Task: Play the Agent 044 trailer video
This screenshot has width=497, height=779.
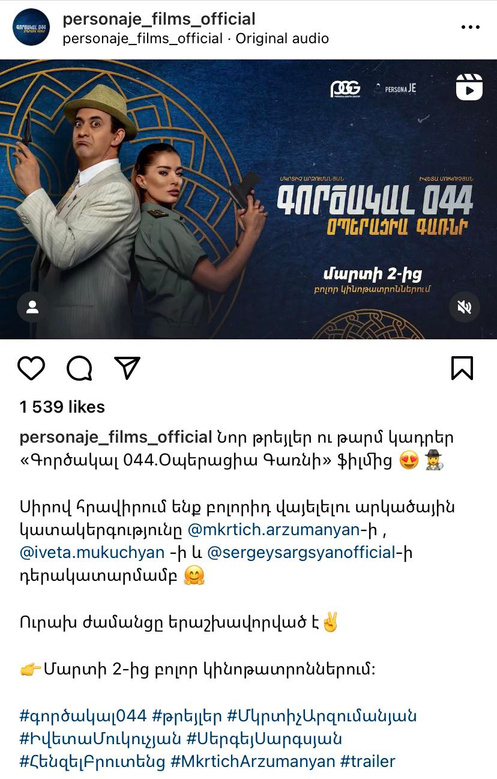Action: click(248, 199)
